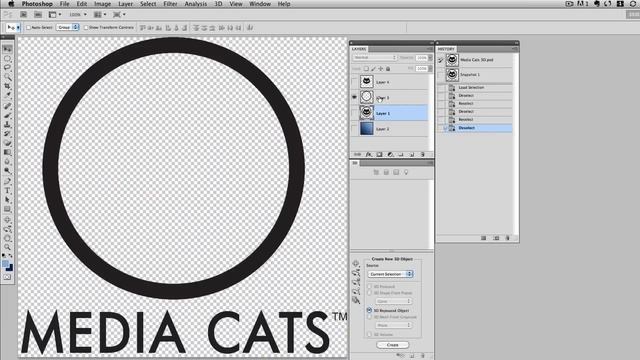Select the Eraser tool
The width and height of the screenshot is (640, 360).
pyautogui.click(x=7, y=143)
